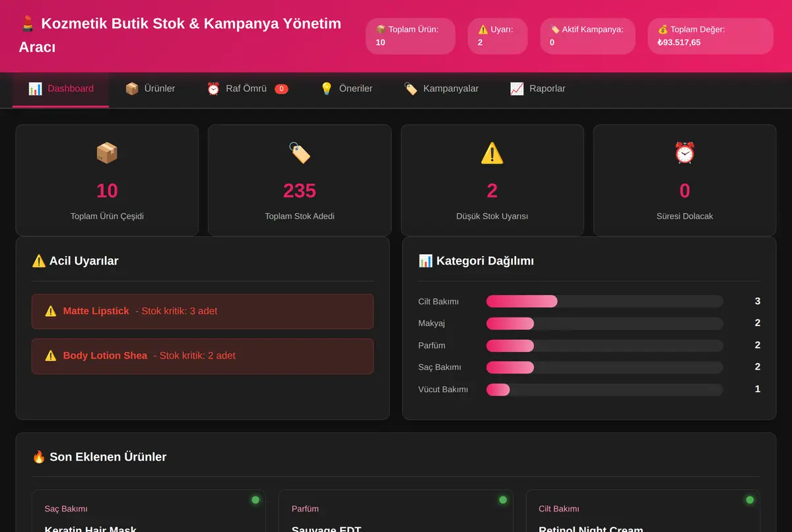Screen dimensions: 792x532
Task: Click the tag icon above Toplam Stok Adedi
Action: [300, 153]
